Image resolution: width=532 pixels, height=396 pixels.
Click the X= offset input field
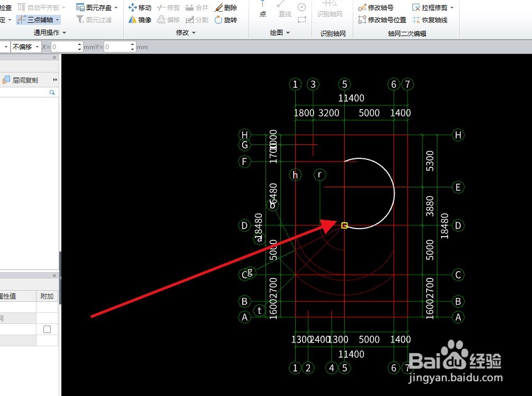coord(64,47)
